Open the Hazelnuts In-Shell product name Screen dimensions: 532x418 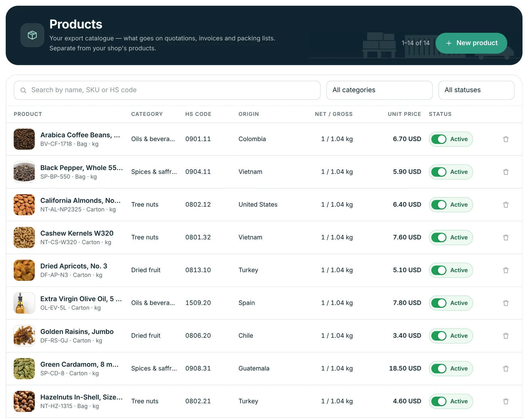[82, 397]
